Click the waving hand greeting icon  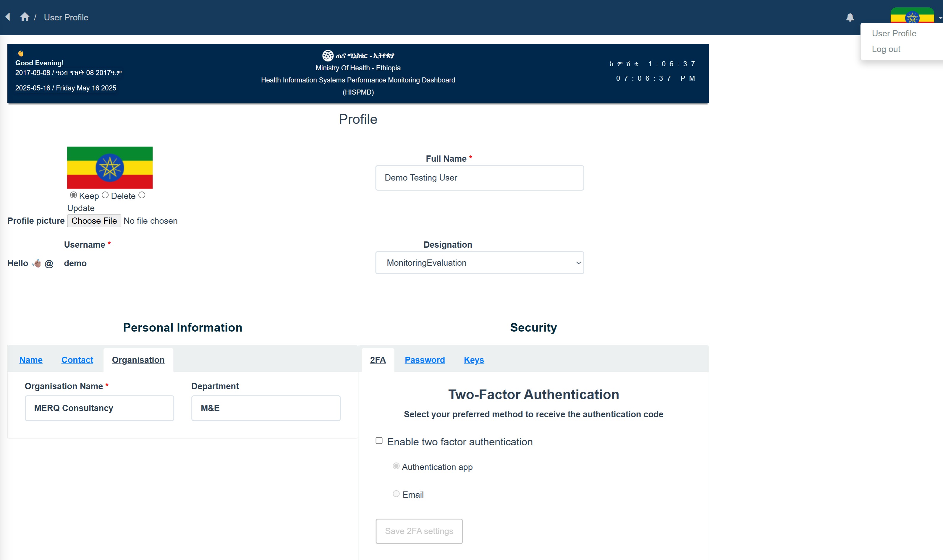click(21, 53)
